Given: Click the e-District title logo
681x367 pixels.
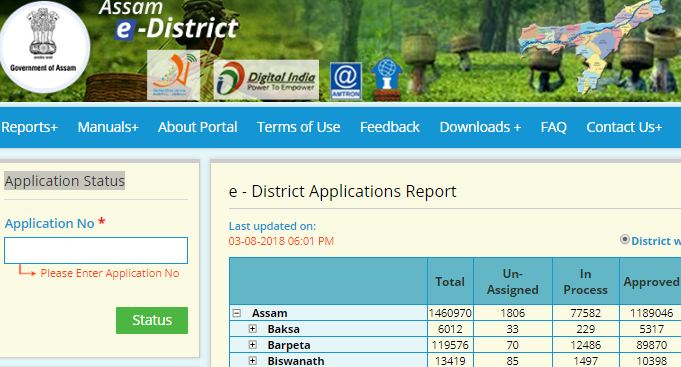Looking at the screenshot, I should (x=169, y=20).
